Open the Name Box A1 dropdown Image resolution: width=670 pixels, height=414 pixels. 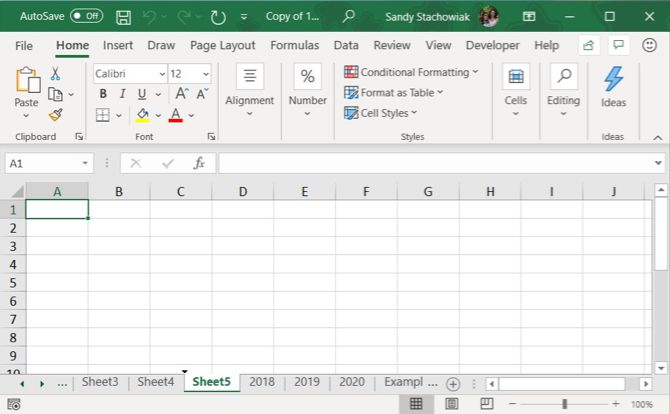[x=85, y=163]
